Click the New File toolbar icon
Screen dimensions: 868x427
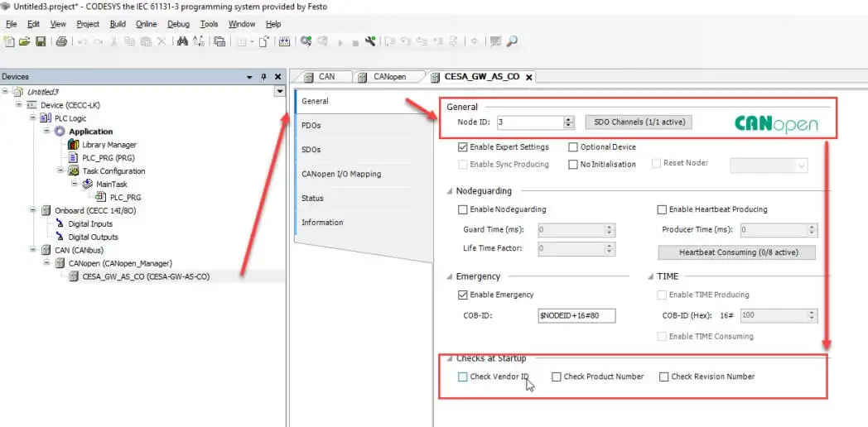9,41
